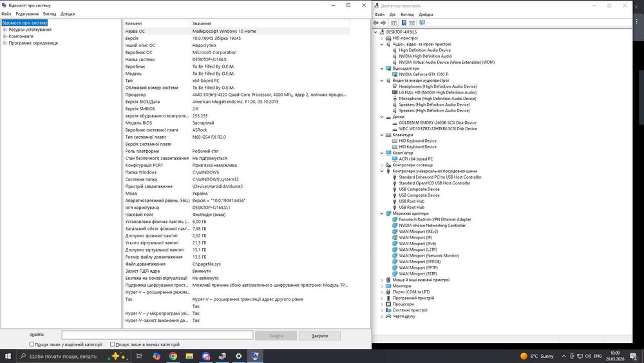Click the volume speaker icon in system tray

[x=588, y=356]
